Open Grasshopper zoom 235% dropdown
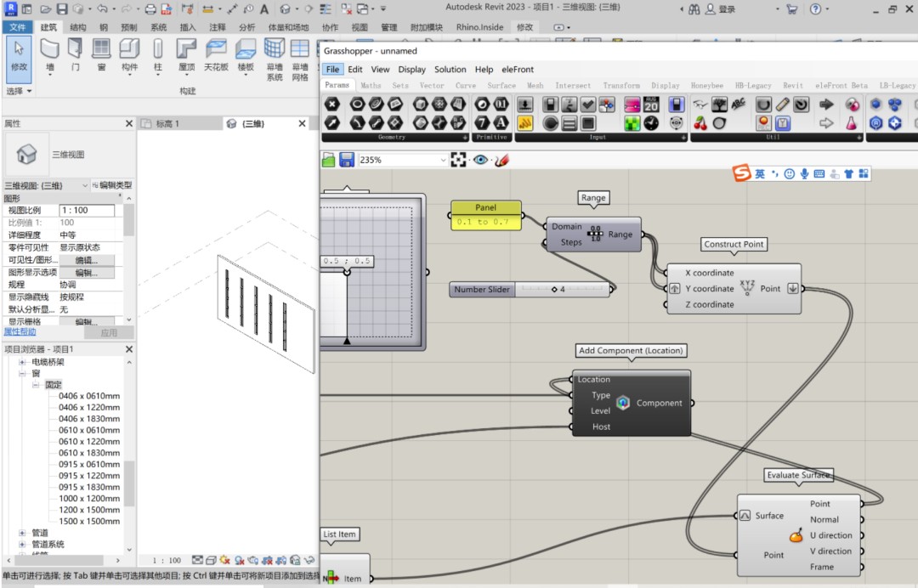This screenshot has height=588, width=918. 443,160
